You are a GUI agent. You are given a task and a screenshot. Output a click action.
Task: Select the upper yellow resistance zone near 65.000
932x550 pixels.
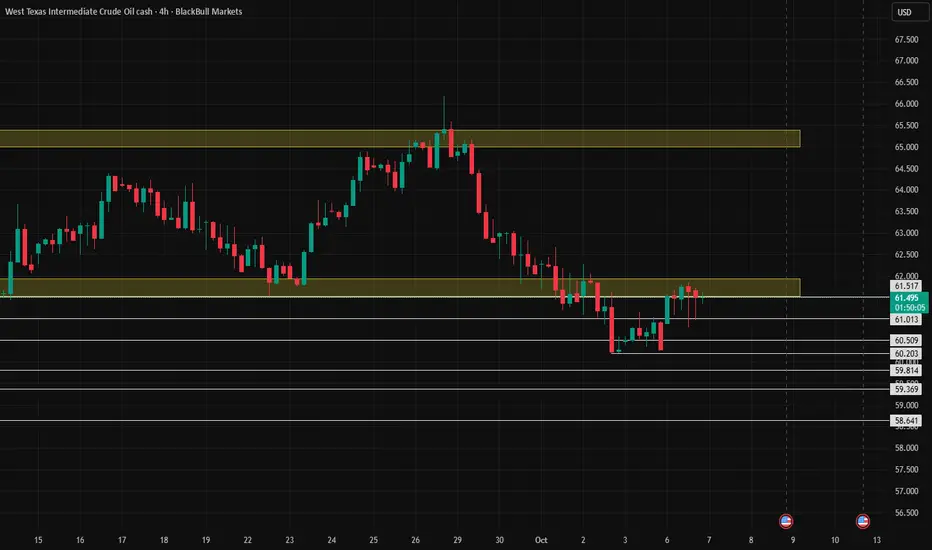pos(400,139)
